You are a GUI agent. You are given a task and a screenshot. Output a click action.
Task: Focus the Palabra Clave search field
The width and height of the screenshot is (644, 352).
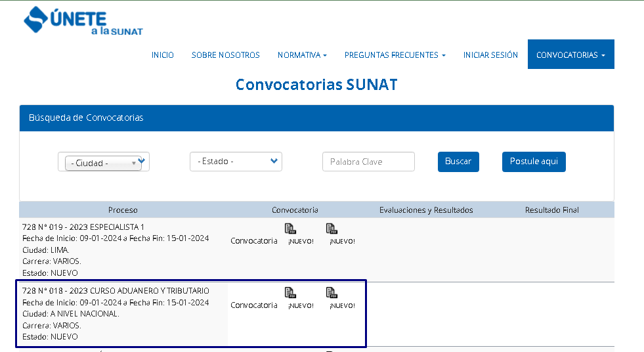(368, 162)
